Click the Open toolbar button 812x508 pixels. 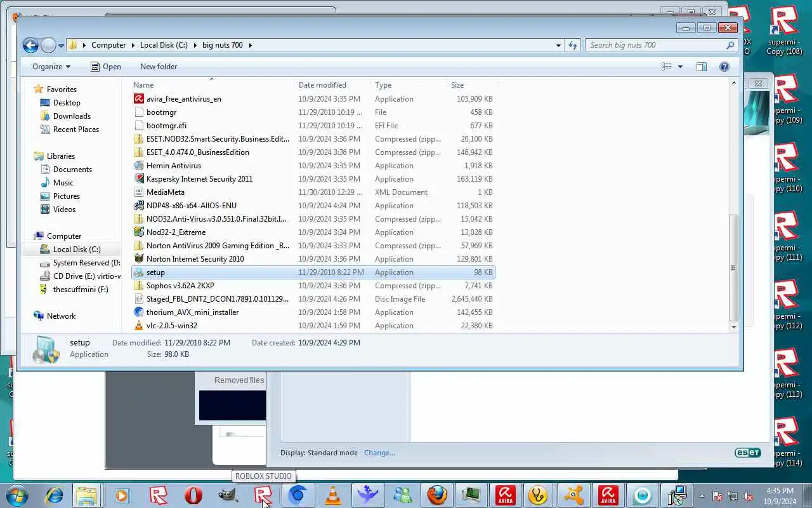(x=106, y=67)
